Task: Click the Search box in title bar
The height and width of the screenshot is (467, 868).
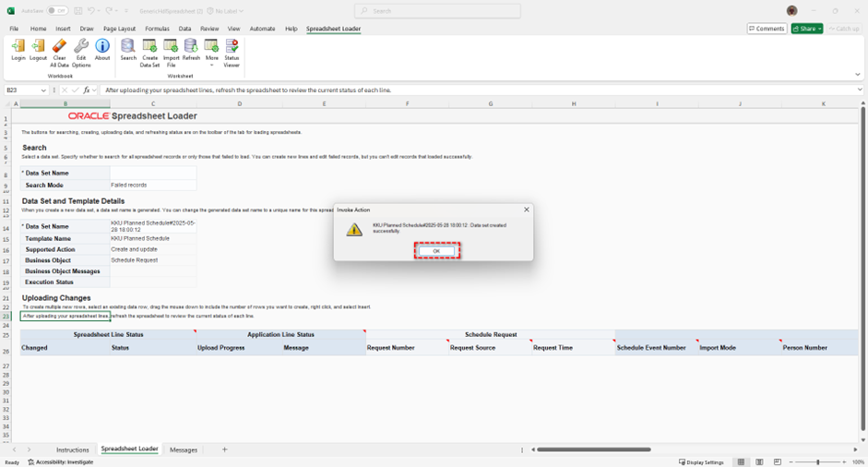Action: point(438,11)
